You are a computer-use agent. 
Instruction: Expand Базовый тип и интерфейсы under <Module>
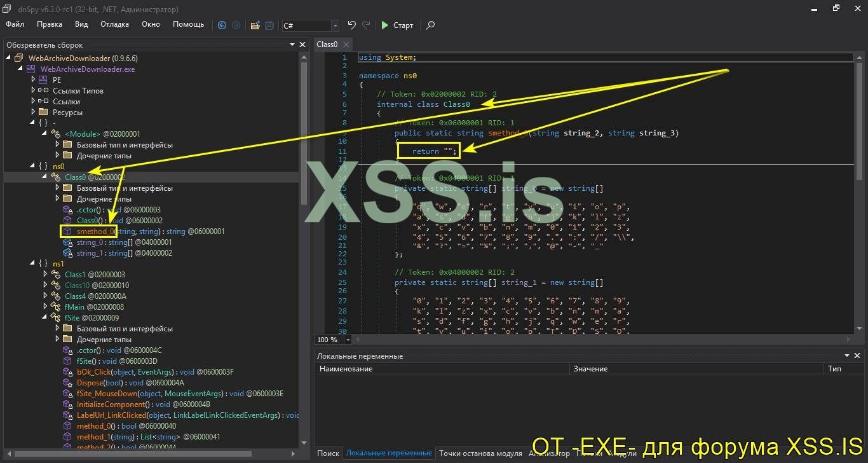58,145
